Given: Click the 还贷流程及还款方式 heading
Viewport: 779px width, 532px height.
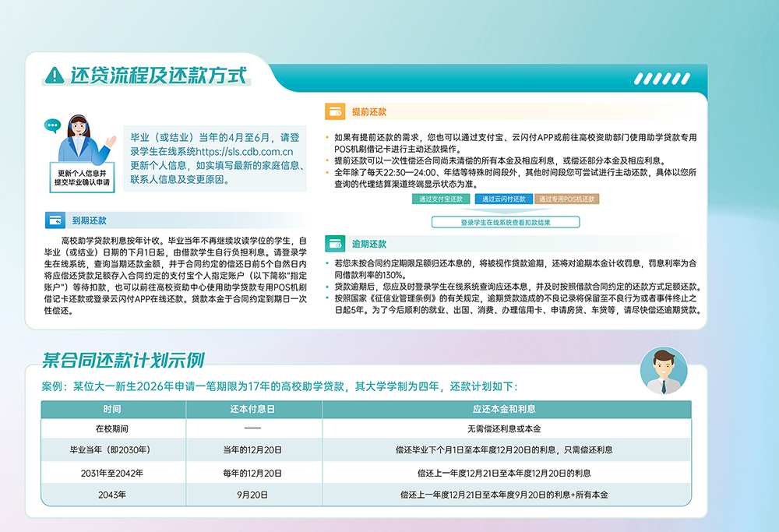Looking at the screenshot, I should pos(158,76).
